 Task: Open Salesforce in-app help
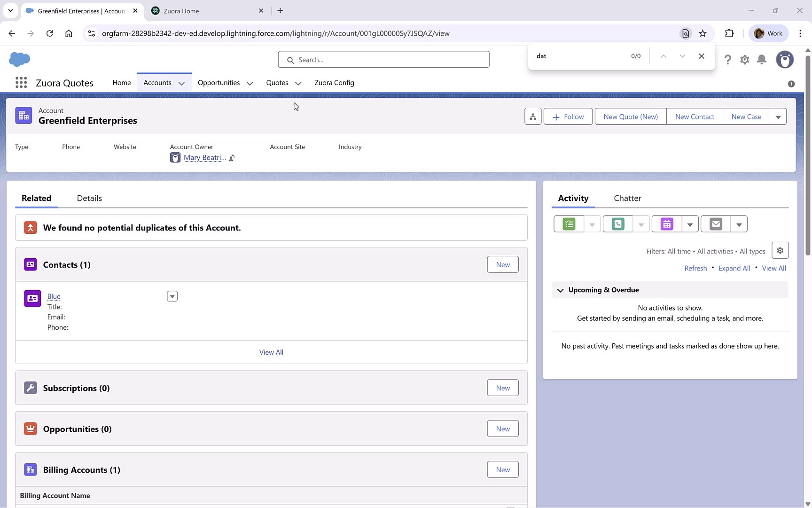728,60
